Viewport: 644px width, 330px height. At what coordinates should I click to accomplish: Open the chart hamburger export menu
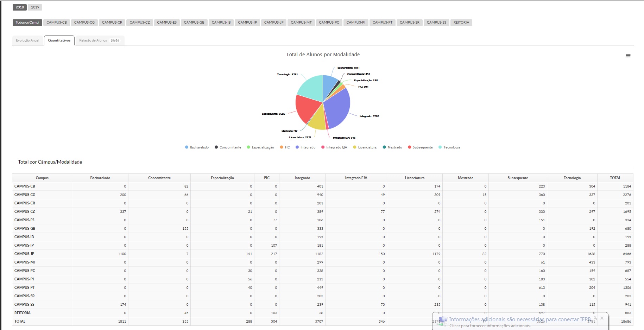pyautogui.click(x=628, y=56)
